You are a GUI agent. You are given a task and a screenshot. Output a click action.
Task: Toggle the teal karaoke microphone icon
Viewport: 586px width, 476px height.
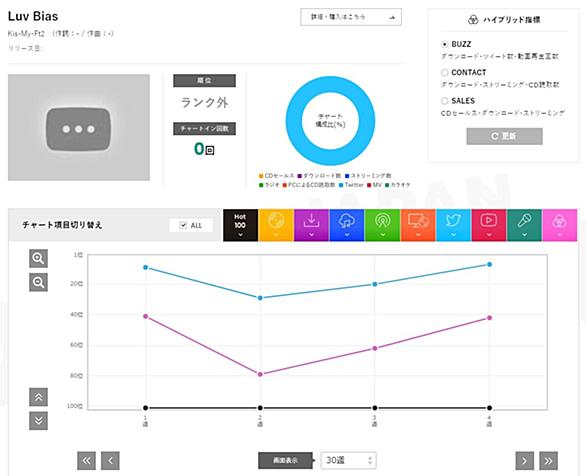coord(524,225)
